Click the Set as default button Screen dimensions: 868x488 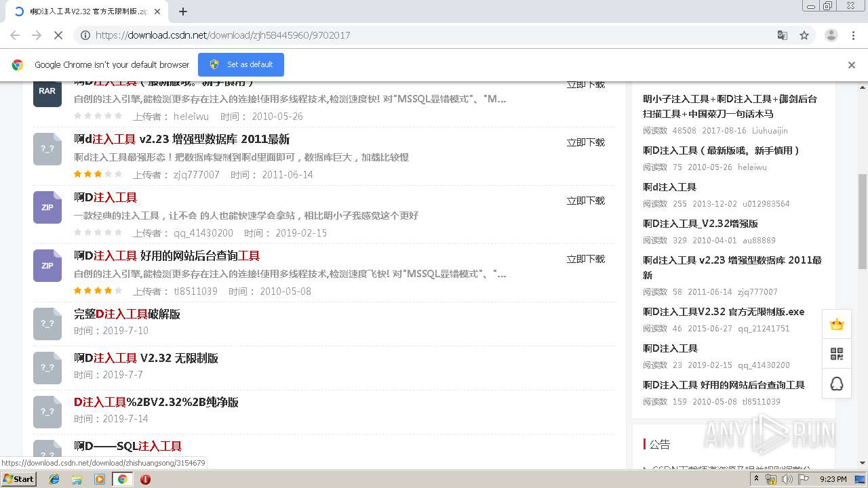click(x=241, y=64)
